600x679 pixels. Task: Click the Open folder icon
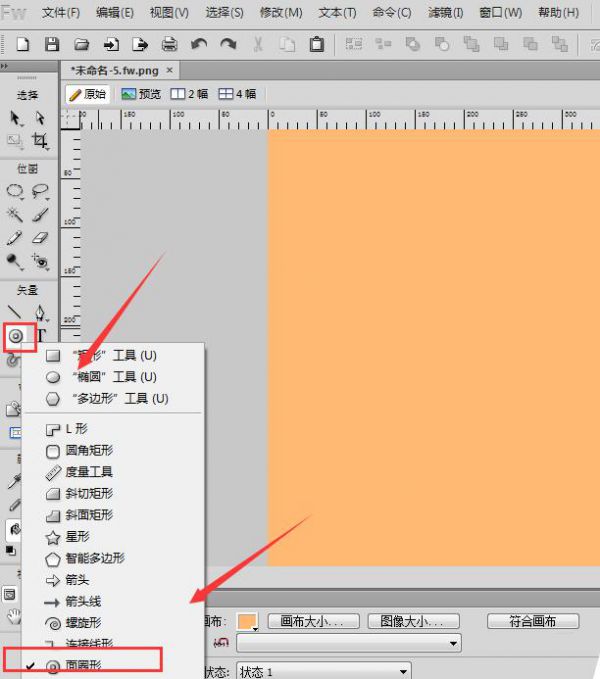click(81, 44)
